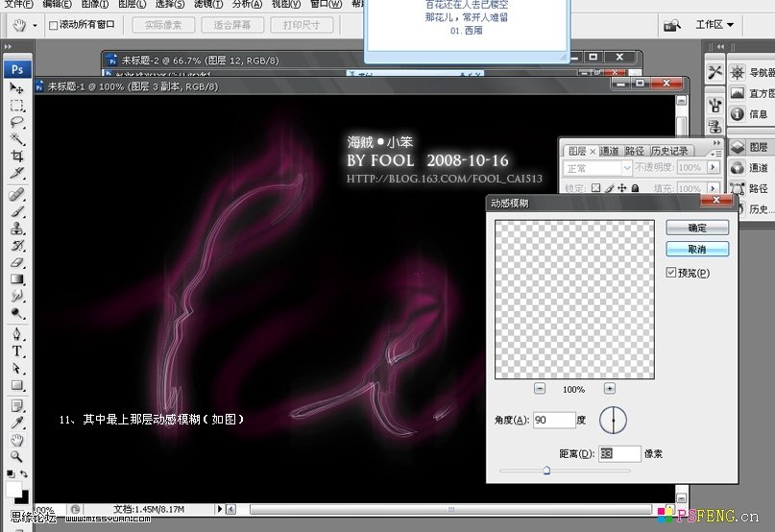Zoom in the blur preview plus button
Screen dimensions: 775x532
click(x=610, y=389)
